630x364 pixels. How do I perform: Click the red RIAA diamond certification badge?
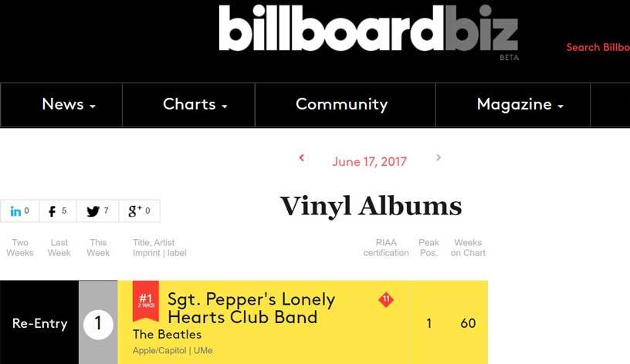click(386, 299)
